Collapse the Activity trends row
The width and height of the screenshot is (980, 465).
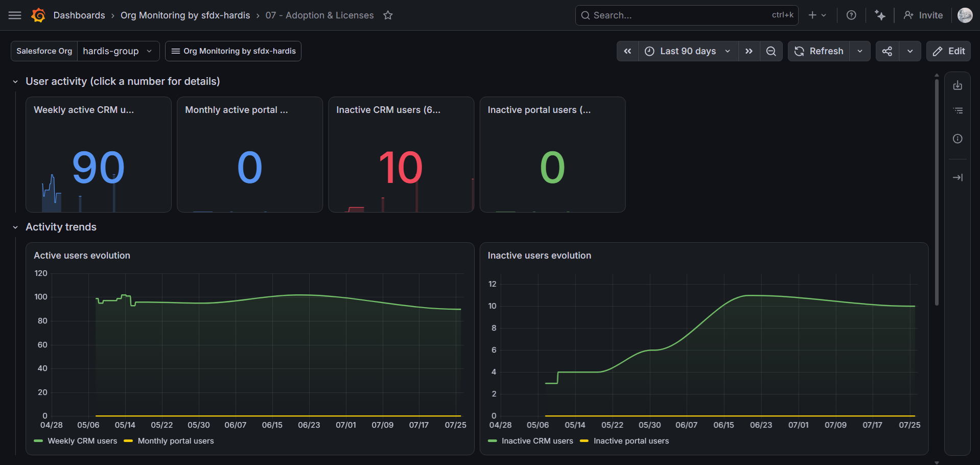click(15, 227)
